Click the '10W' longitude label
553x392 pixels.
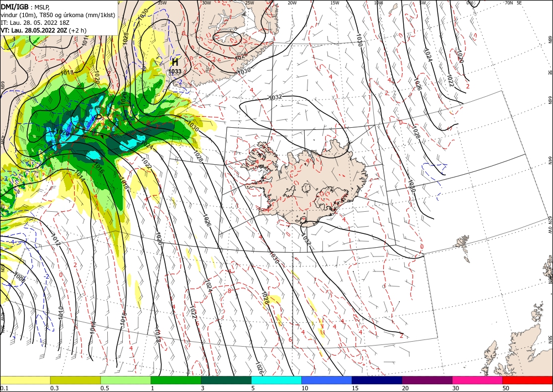click(378, 3)
